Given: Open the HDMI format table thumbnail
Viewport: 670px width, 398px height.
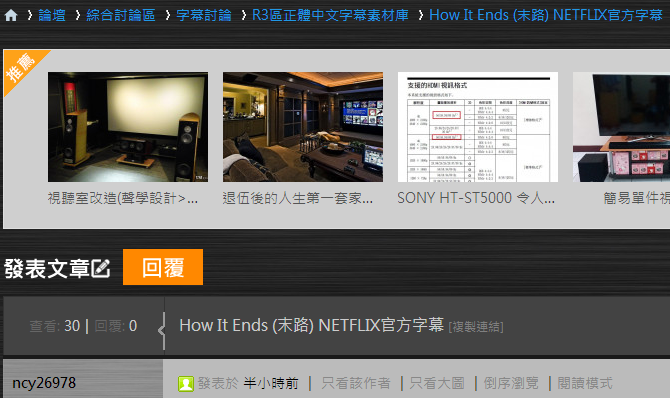Looking at the screenshot, I should point(478,127).
